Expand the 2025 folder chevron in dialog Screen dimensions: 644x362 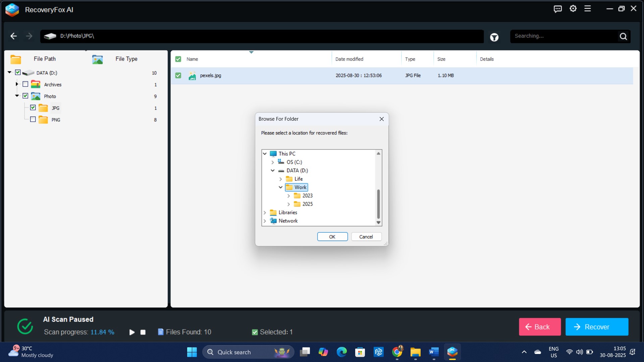click(x=289, y=204)
